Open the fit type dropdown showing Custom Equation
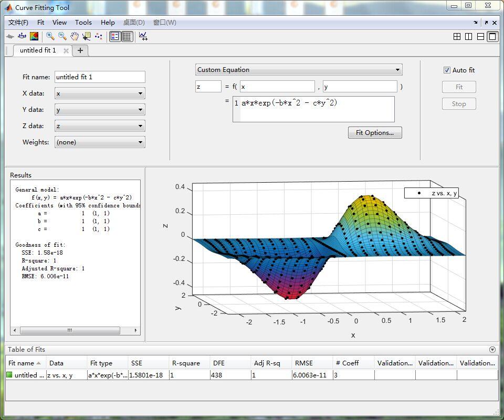This screenshot has width=504, height=420. pos(298,69)
